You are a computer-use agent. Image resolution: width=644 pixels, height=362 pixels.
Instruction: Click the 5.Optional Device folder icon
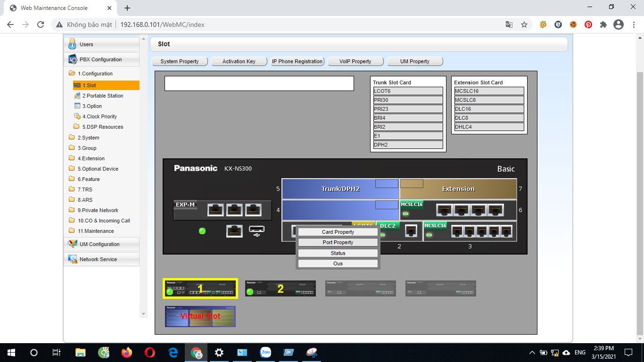[x=72, y=169]
